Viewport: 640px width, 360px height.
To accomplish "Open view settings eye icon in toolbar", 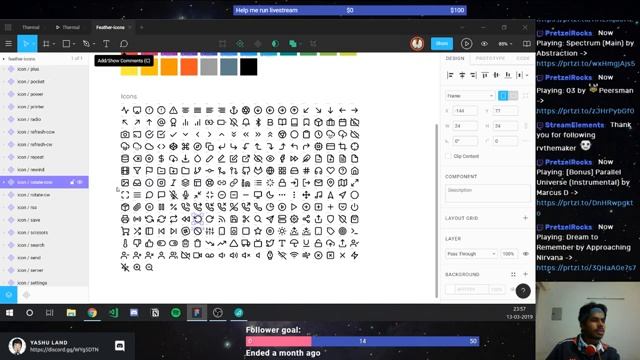I will pos(484,44).
